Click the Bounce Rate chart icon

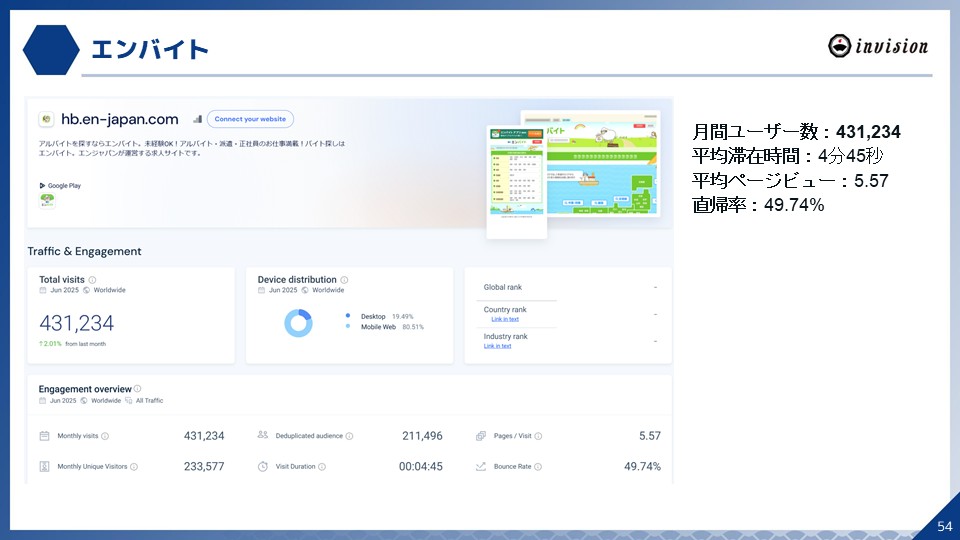[481, 467]
